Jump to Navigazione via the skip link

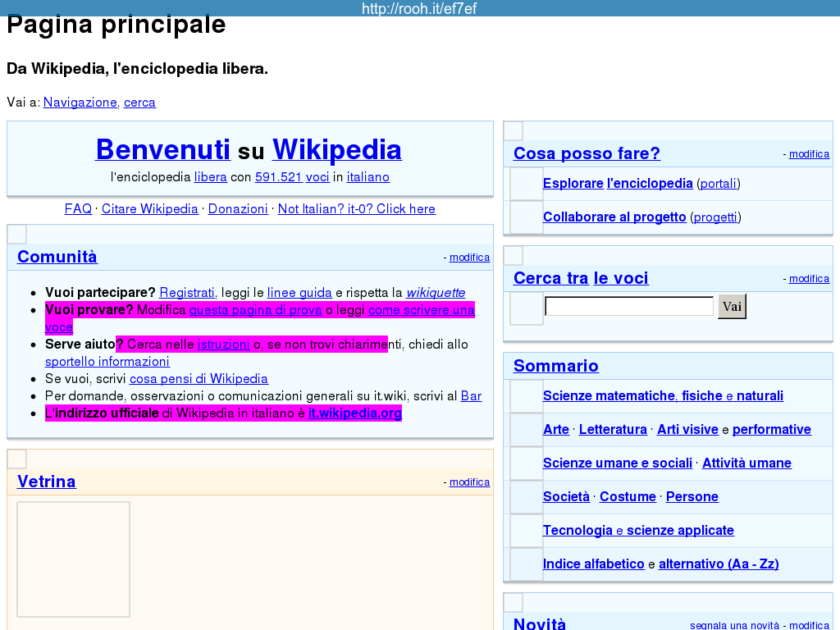pos(80,103)
